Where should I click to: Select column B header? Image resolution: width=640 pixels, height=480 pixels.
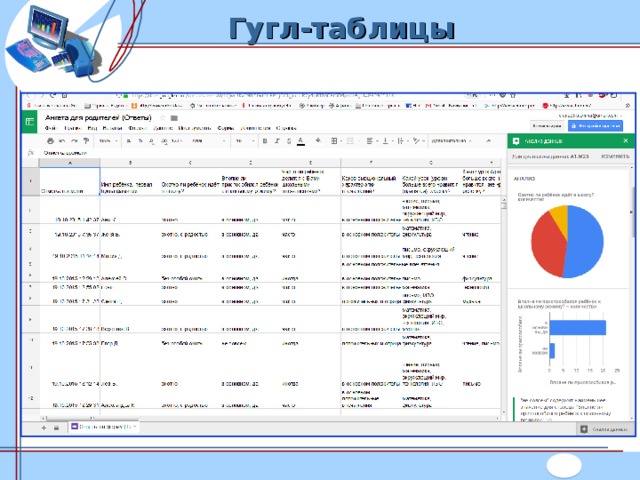[130, 163]
